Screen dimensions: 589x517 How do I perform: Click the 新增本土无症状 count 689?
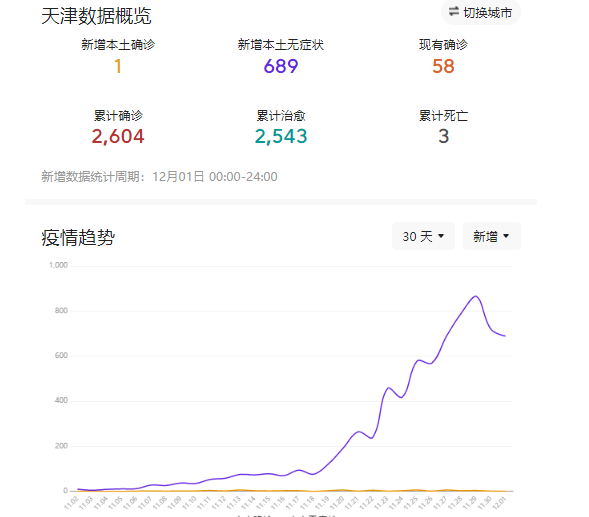coord(281,67)
